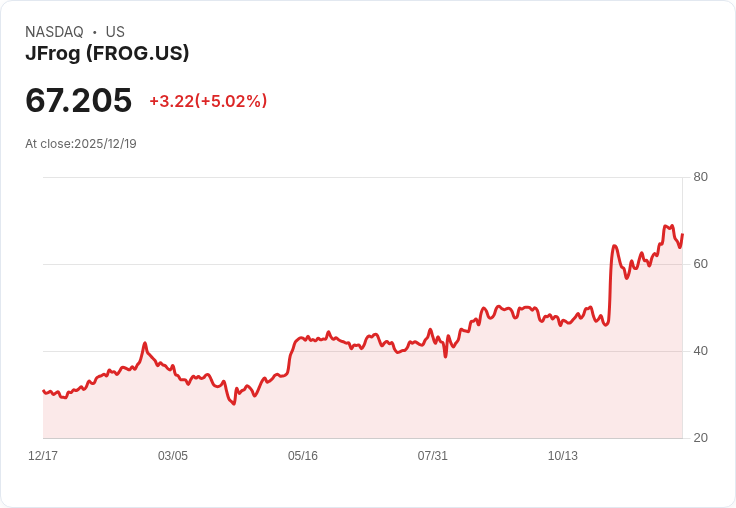Open the JFrog (FROG.US) stock title
The height and width of the screenshot is (508, 736).
pos(107,54)
